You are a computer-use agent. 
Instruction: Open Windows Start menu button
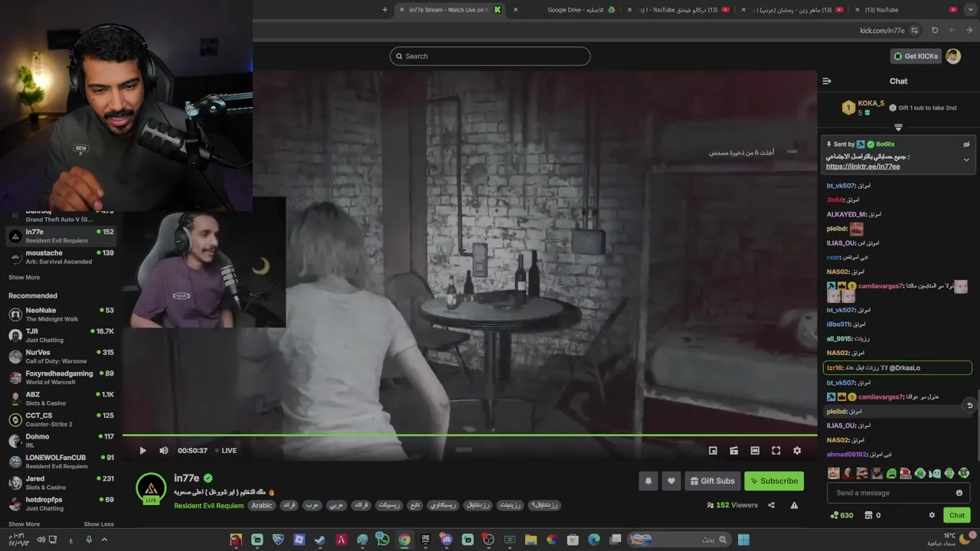pos(743,540)
